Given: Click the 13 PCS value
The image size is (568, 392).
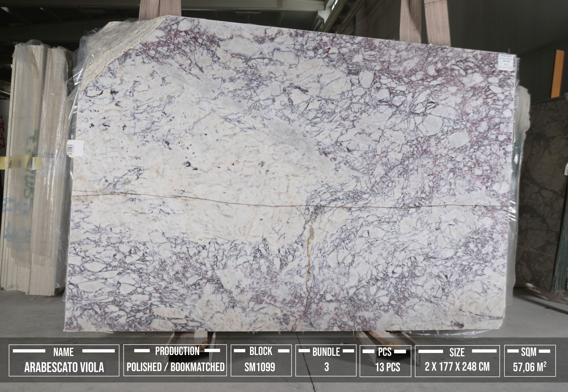Looking at the screenshot, I should click(x=387, y=367).
